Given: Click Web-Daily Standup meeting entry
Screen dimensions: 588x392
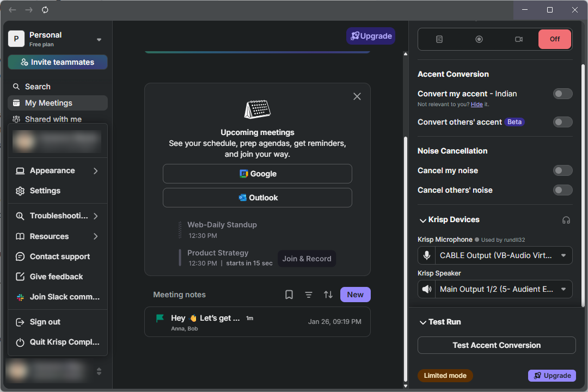Looking at the screenshot, I should pyautogui.click(x=222, y=230).
